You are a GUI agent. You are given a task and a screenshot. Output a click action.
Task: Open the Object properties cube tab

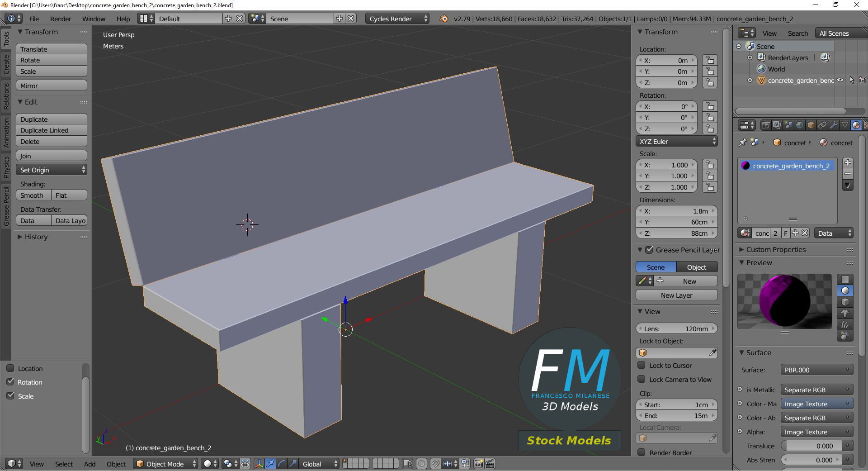pyautogui.click(x=811, y=125)
